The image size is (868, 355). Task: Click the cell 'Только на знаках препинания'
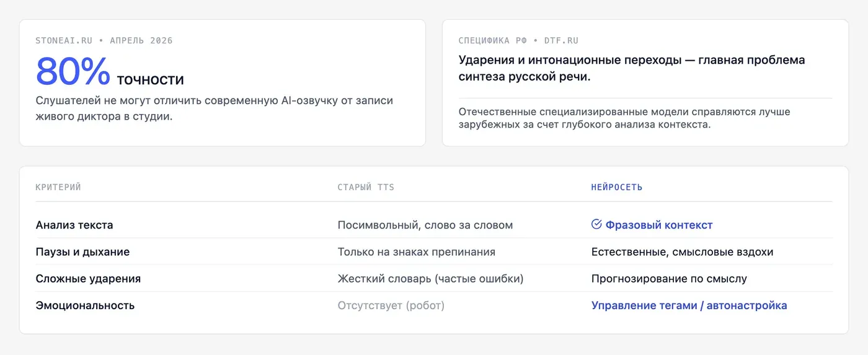coord(417,252)
